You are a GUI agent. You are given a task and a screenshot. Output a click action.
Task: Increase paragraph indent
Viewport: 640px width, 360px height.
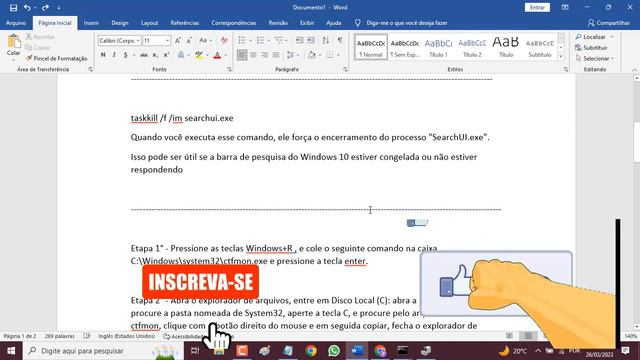(x=311, y=40)
